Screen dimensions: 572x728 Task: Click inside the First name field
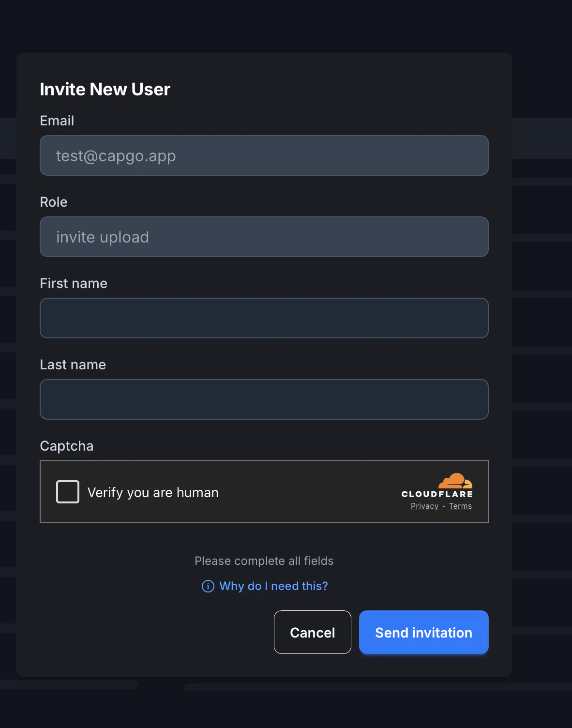click(264, 318)
